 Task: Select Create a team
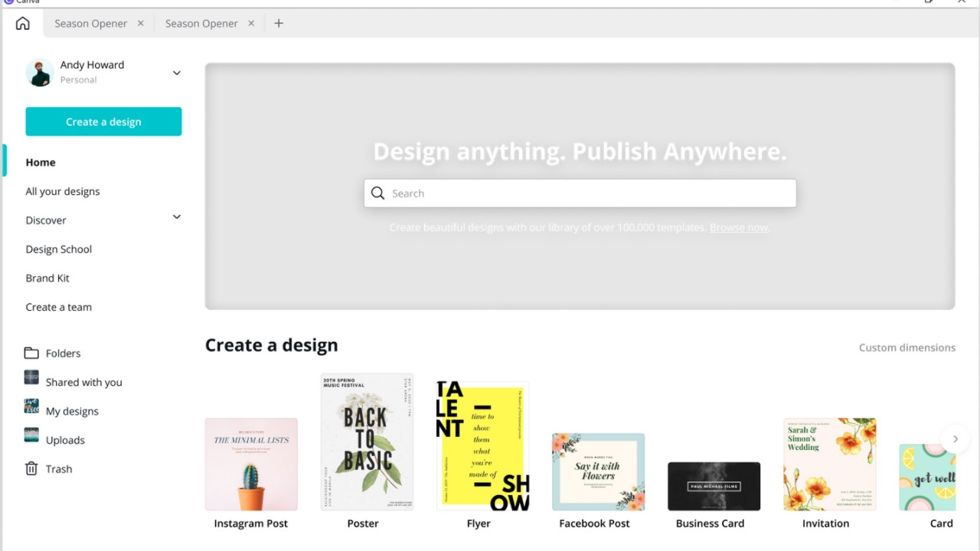[x=58, y=308]
